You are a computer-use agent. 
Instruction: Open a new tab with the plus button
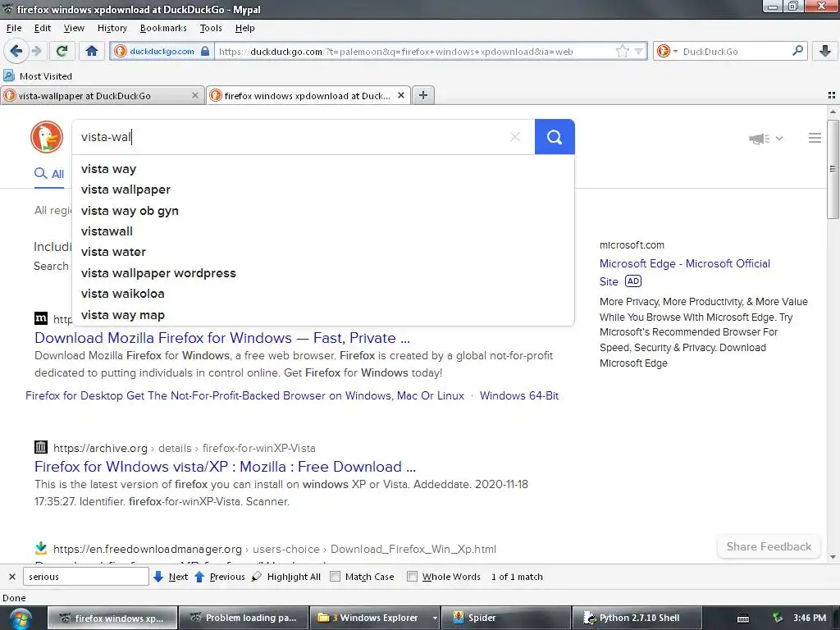(423, 95)
